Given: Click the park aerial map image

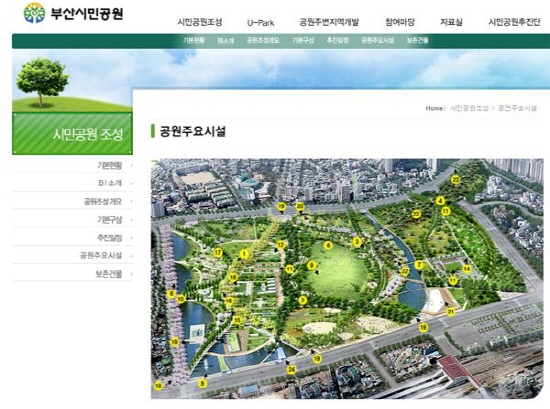Looking at the screenshot, I should click(x=347, y=279).
